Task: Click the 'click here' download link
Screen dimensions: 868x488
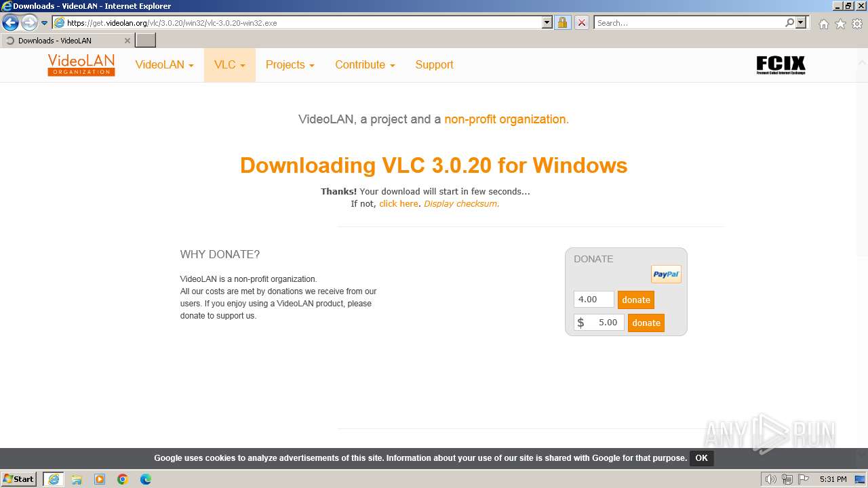Action: 399,203
